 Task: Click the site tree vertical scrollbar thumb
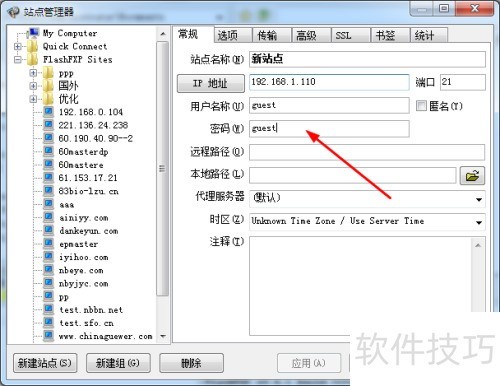click(162, 169)
